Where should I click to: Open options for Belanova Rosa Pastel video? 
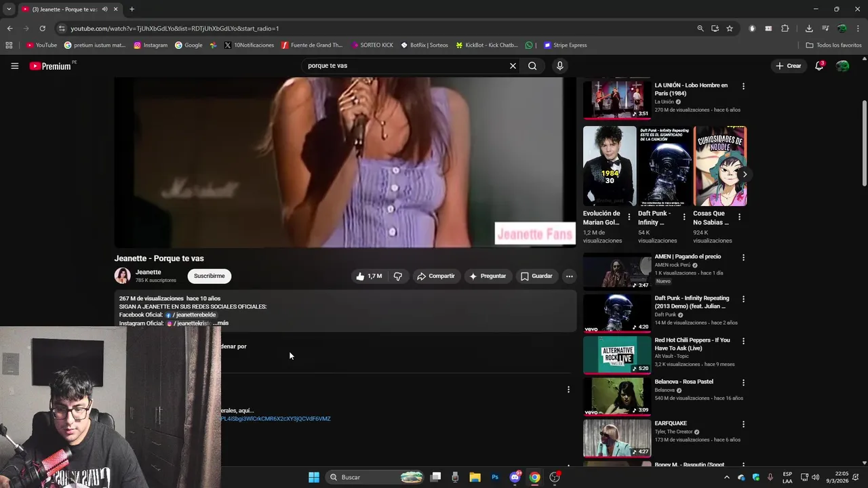point(743,383)
